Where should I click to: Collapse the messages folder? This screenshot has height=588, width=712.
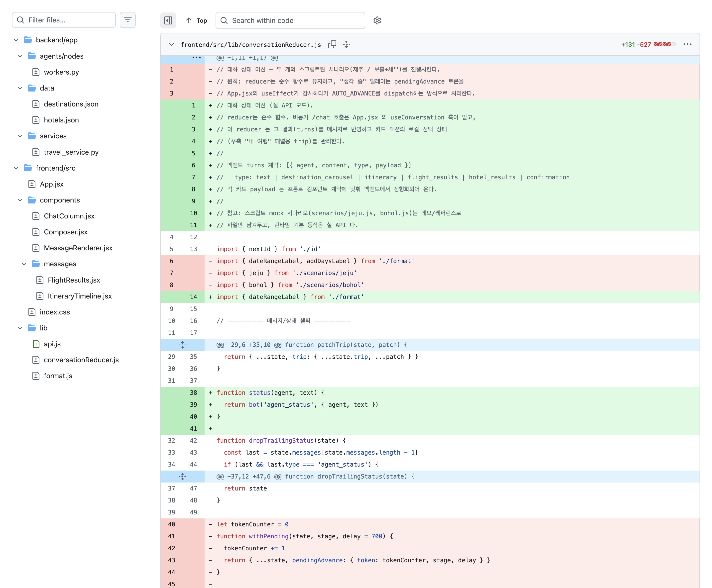click(x=24, y=264)
